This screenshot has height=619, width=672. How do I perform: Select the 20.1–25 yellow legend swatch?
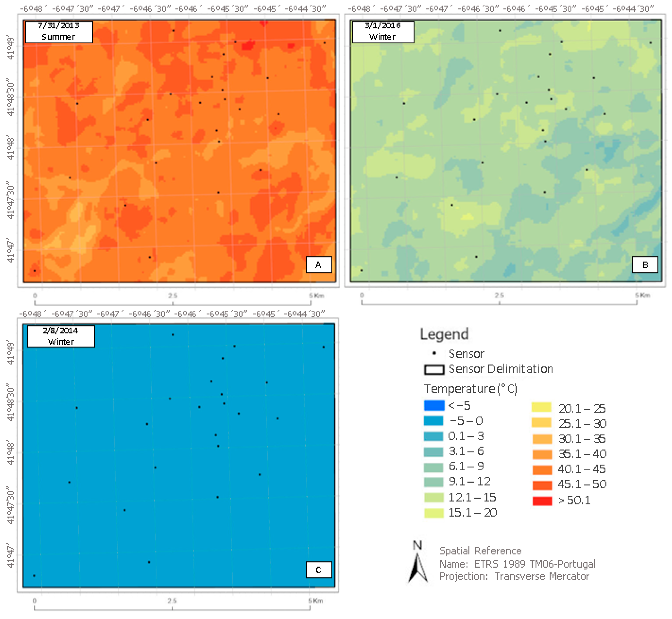click(x=541, y=407)
